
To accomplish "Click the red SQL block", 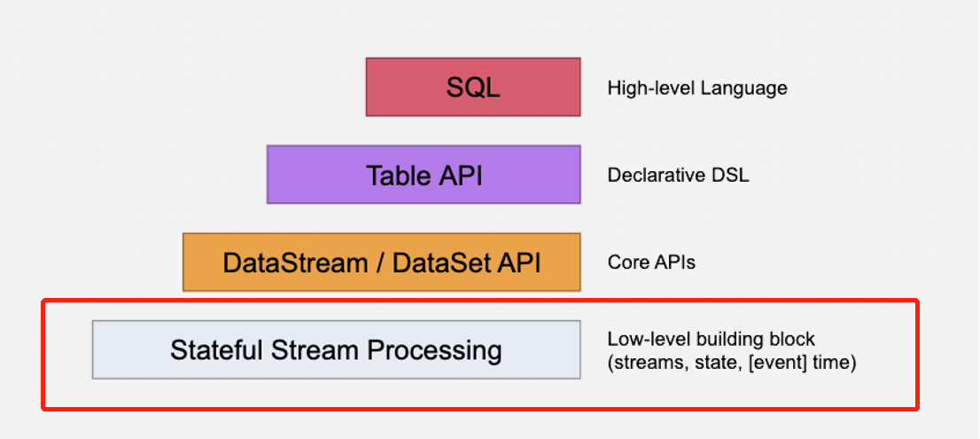I will tap(473, 88).
